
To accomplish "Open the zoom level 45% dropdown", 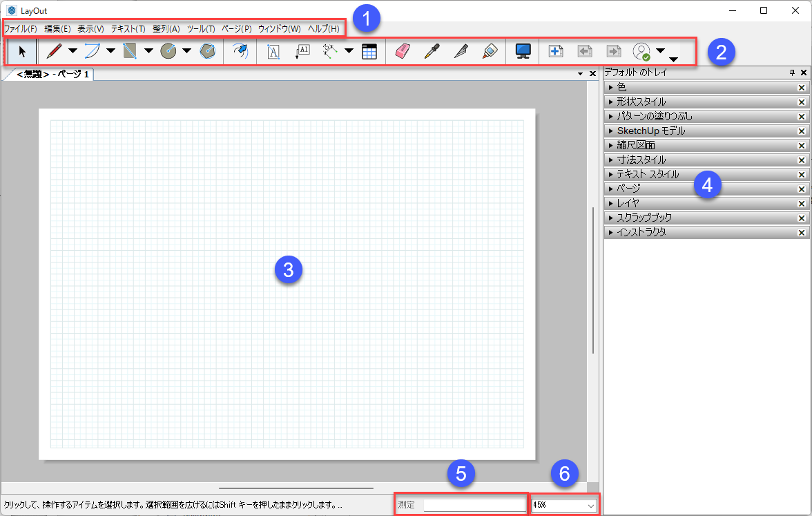I will pyautogui.click(x=591, y=506).
